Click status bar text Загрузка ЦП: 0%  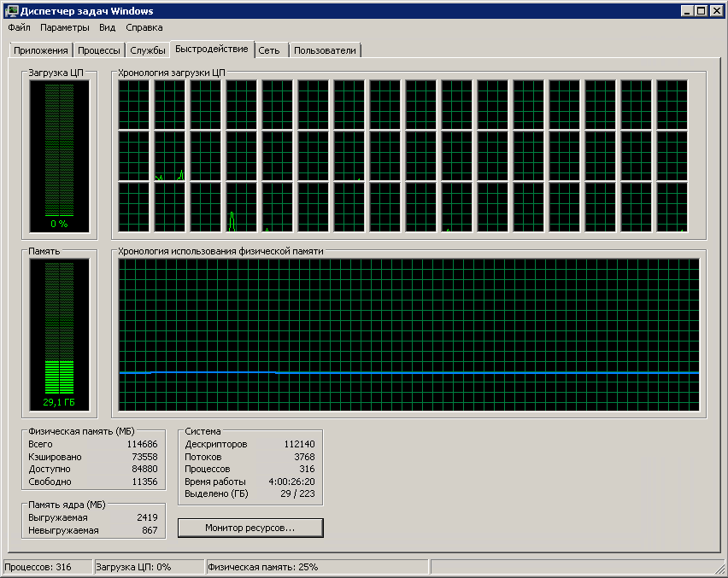tap(133, 567)
